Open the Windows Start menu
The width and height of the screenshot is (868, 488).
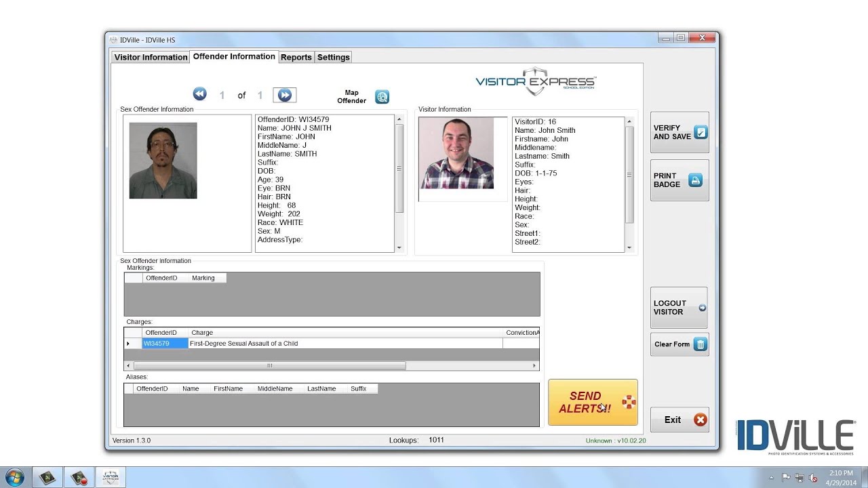click(14, 477)
